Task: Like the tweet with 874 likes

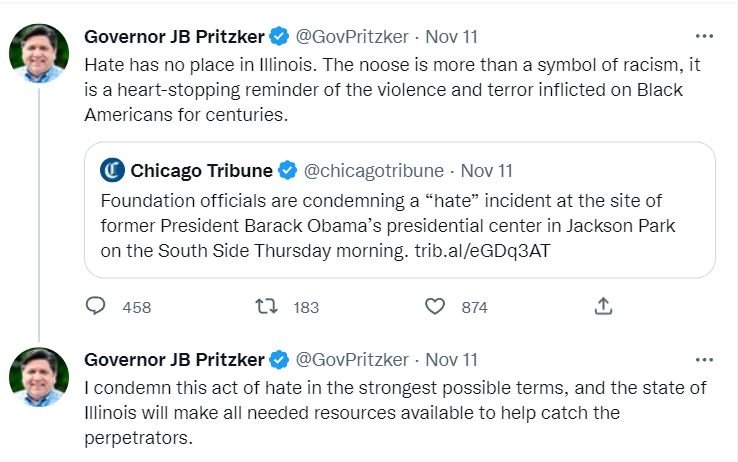Action: 435,307
